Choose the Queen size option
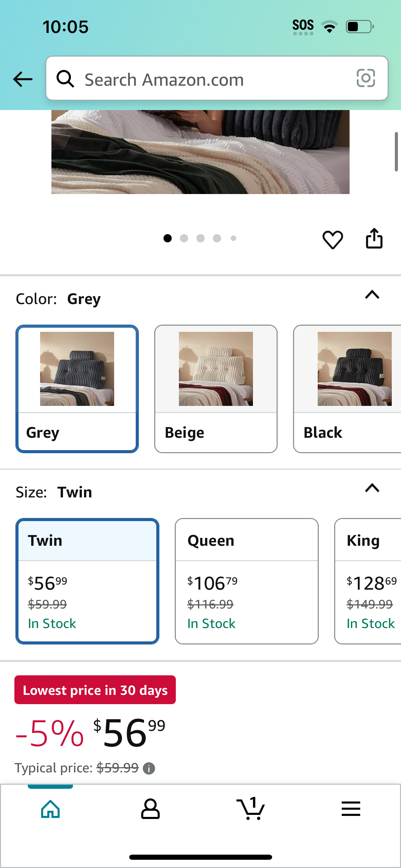 [247, 581]
